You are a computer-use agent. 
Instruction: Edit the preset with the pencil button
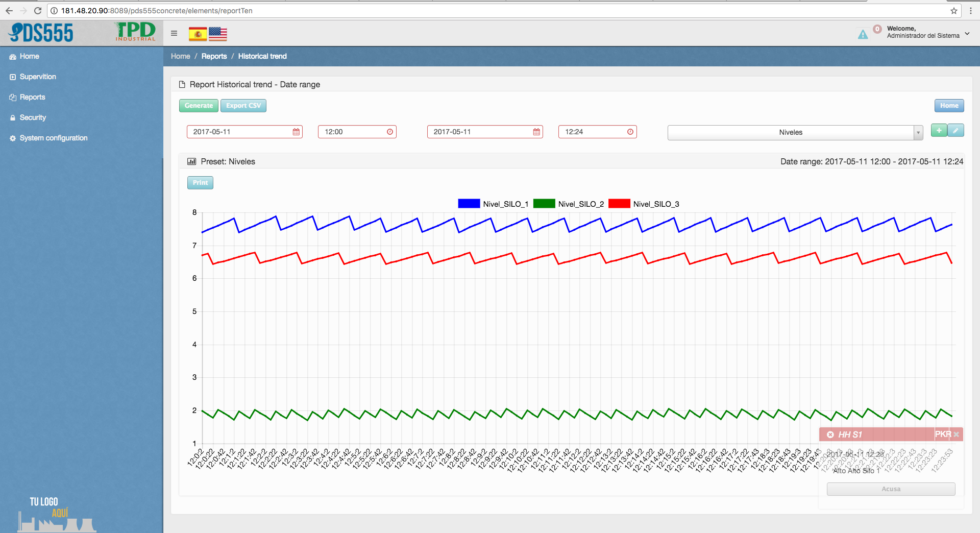[956, 130]
